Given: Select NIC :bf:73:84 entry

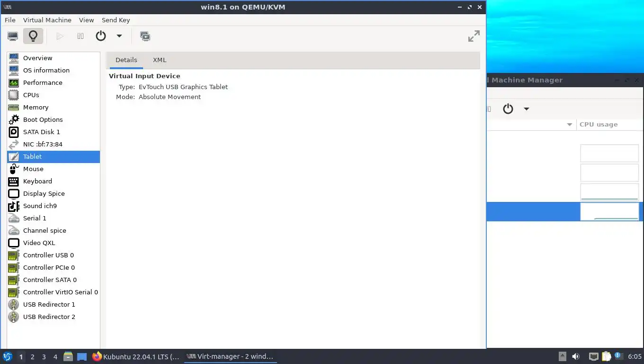Looking at the screenshot, I should 54,144.
